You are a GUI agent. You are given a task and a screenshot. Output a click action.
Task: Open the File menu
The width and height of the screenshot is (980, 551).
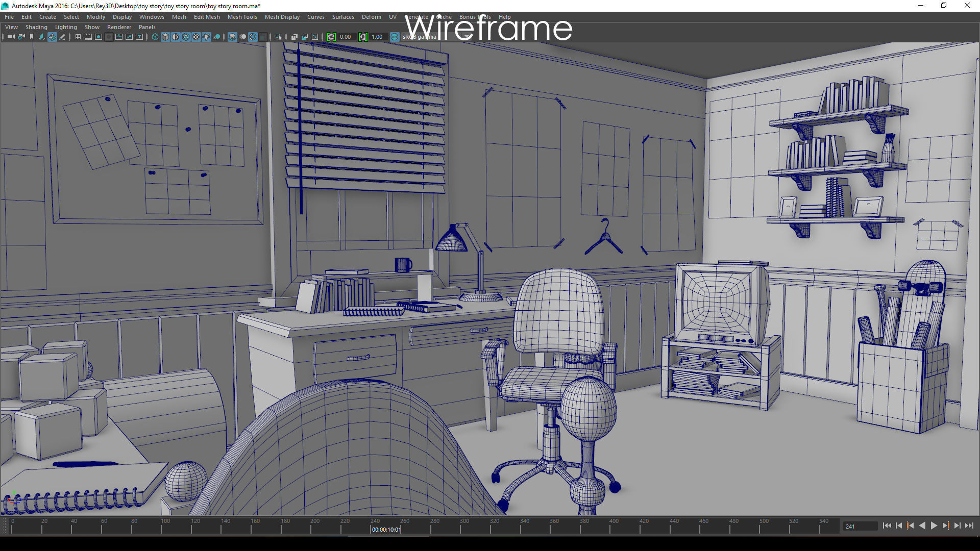(9, 17)
